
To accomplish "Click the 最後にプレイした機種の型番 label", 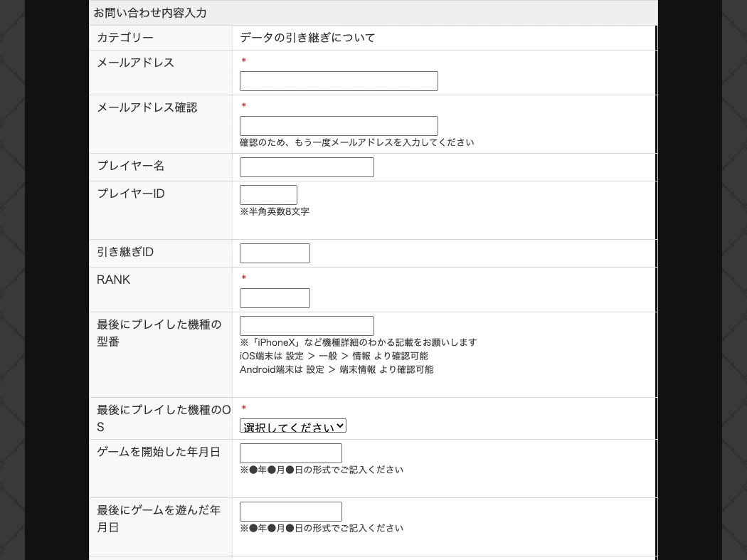I will 159,333.
